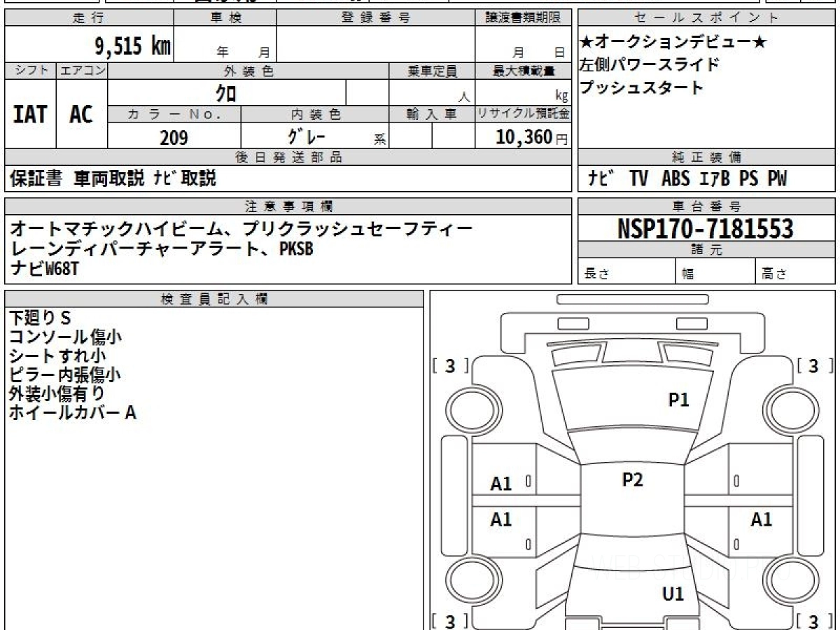Click the color number 209
Image resolution: width=840 pixels, height=630 pixels.
174,137
